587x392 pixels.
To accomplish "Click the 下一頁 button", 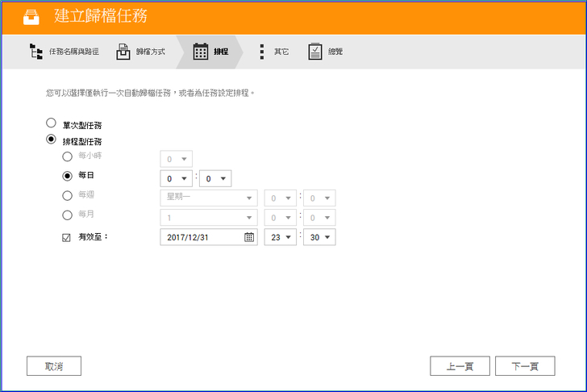I will click(525, 366).
